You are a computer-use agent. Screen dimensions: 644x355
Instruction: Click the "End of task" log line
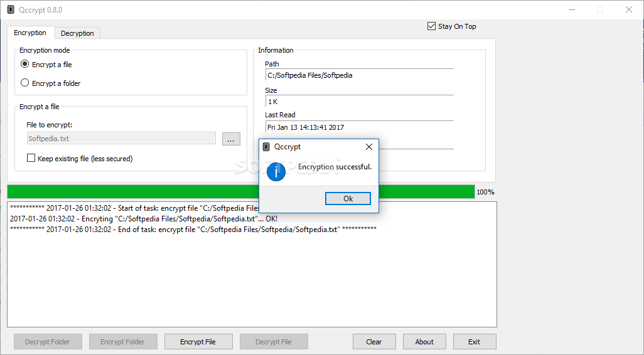(193, 230)
